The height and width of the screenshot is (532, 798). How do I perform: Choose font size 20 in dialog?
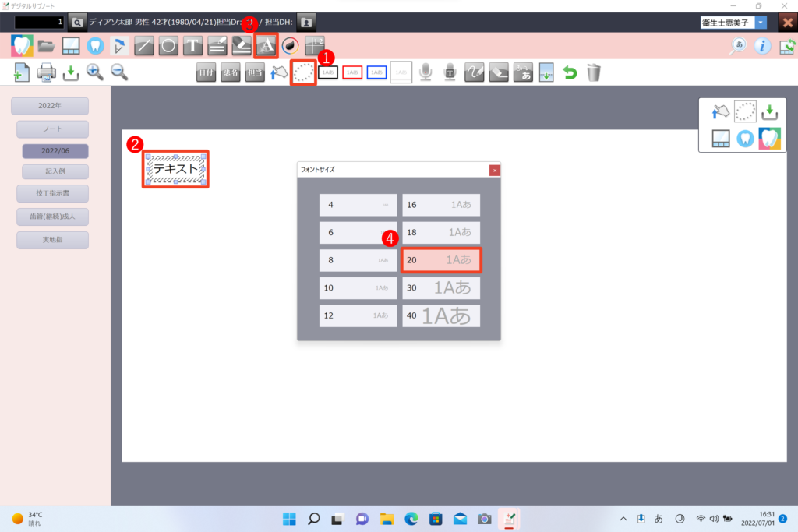click(441, 260)
